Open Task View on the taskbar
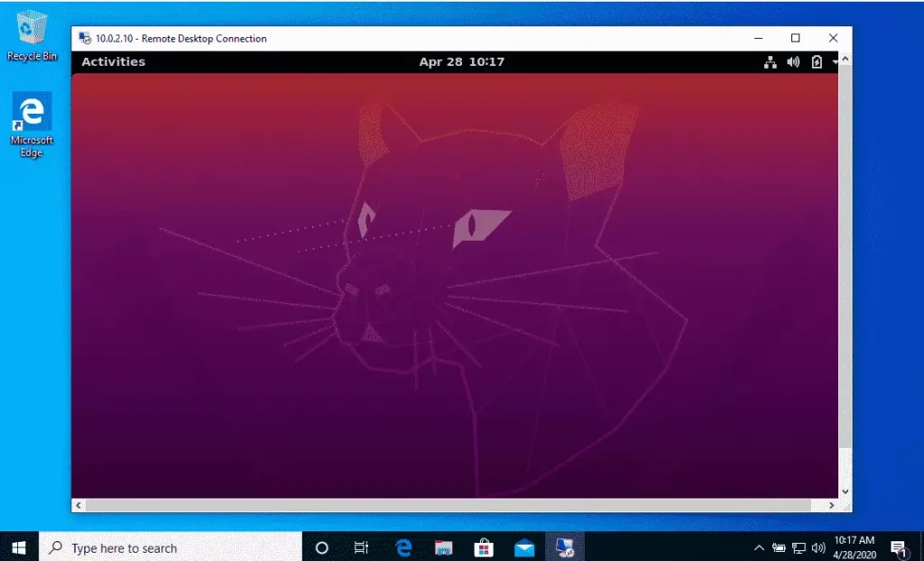This screenshot has width=924, height=561. [x=361, y=548]
